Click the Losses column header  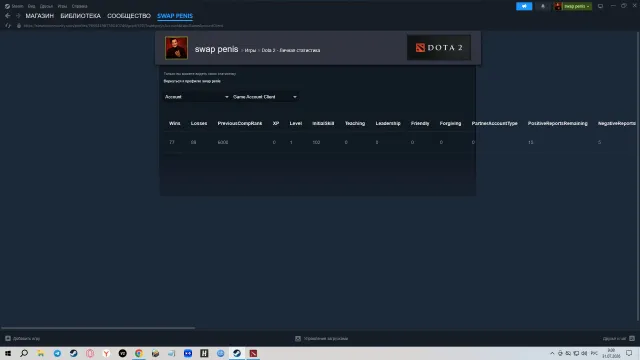[x=199, y=123]
